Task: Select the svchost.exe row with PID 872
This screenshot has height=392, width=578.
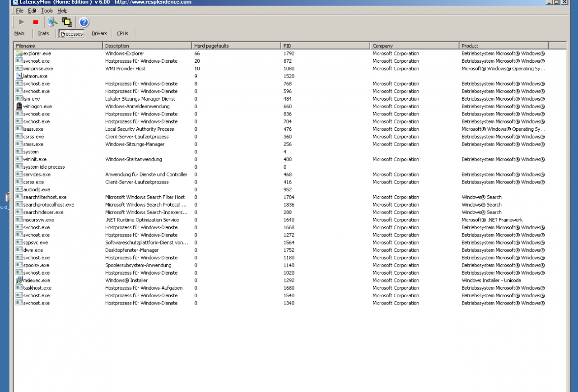Action: (290, 61)
